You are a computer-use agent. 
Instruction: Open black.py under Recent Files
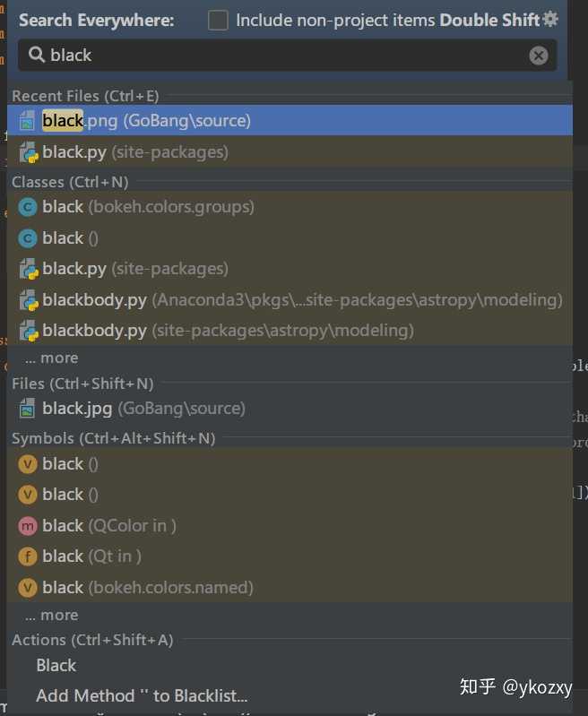click(134, 152)
